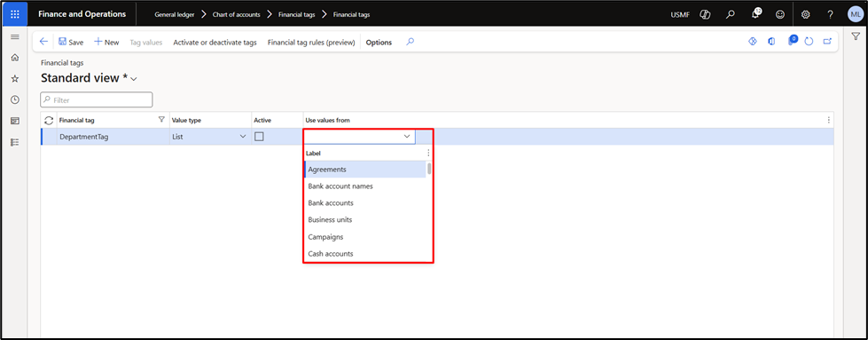Open Workspaces icon in left sidebar

[x=15, y=121]
